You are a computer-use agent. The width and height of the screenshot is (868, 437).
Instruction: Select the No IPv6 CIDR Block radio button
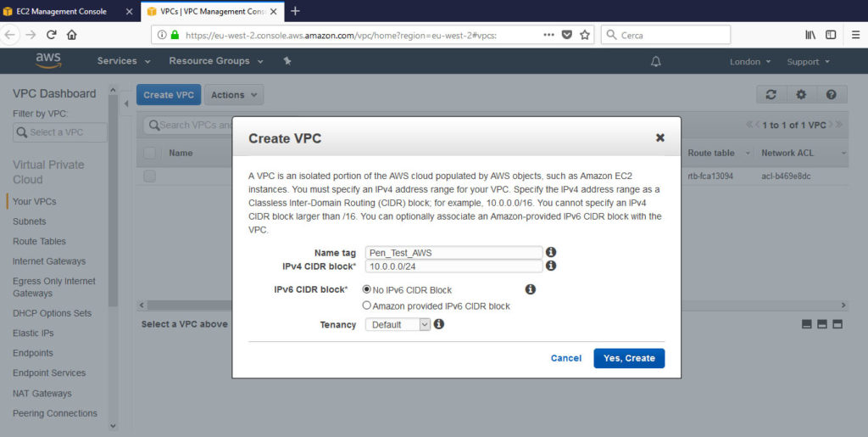(366, 289)
